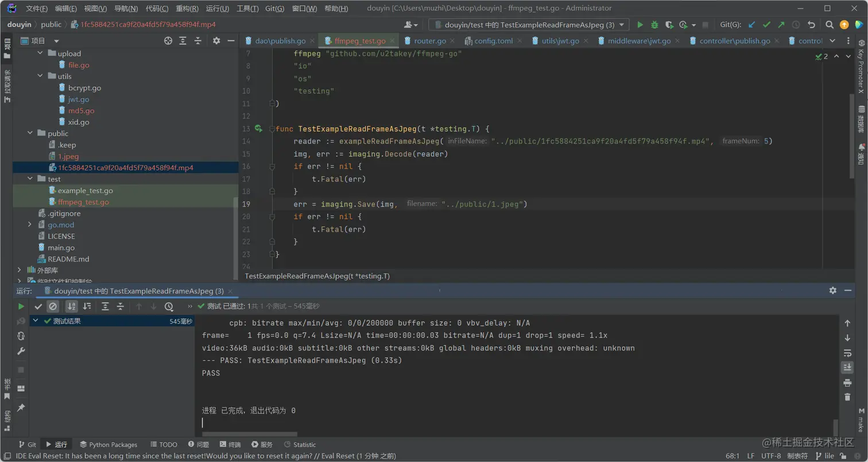Rerun the test in the Run panel
This screenshot has height=462, width=868.
21,306
